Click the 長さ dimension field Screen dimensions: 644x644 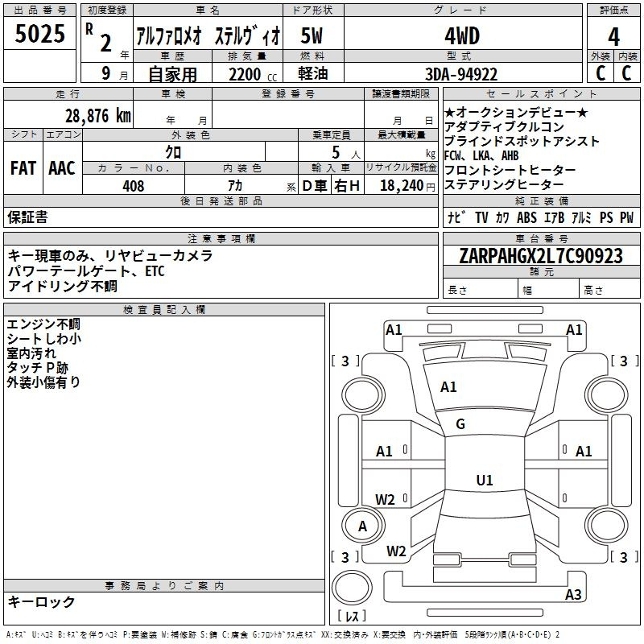pos(481,290)
